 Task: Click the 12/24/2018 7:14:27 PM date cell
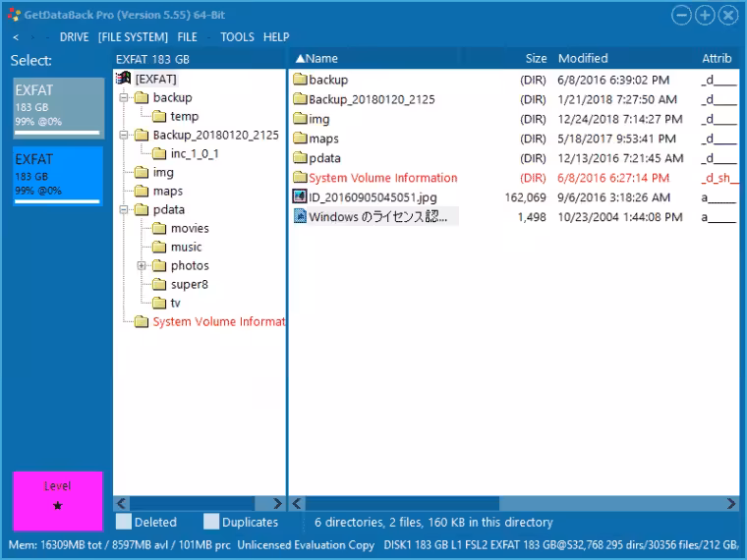(x=620, y=119)
